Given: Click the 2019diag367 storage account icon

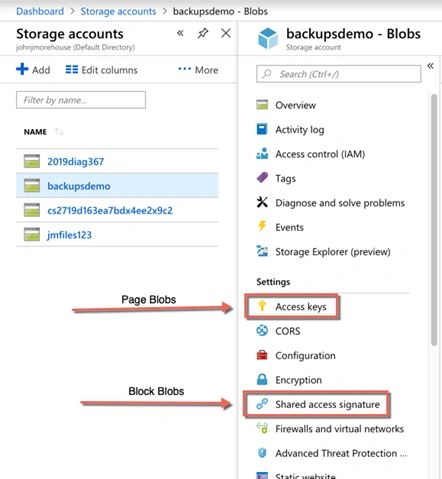Looking at the screenshot, I should [32, 161].
